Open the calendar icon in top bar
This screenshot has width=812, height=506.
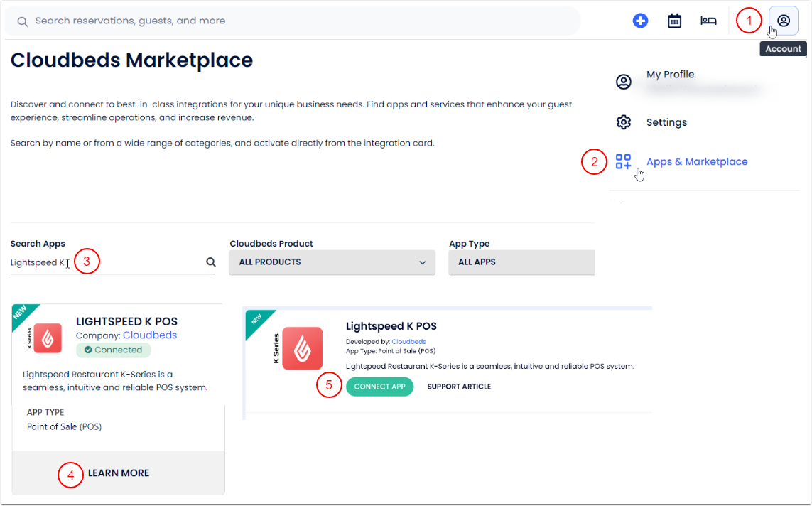(x=674, y=21)
